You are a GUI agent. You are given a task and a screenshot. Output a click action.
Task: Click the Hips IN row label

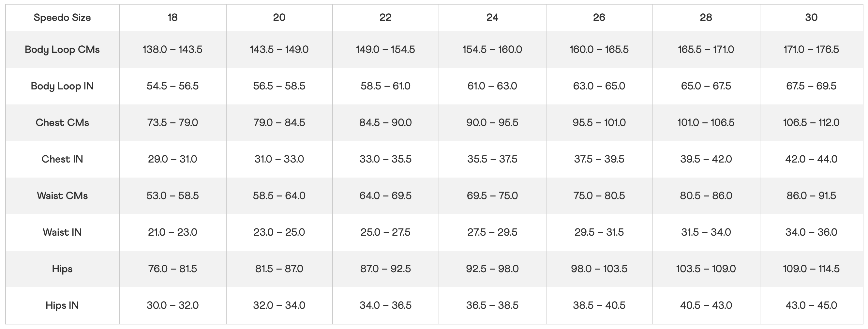(62, 305)
